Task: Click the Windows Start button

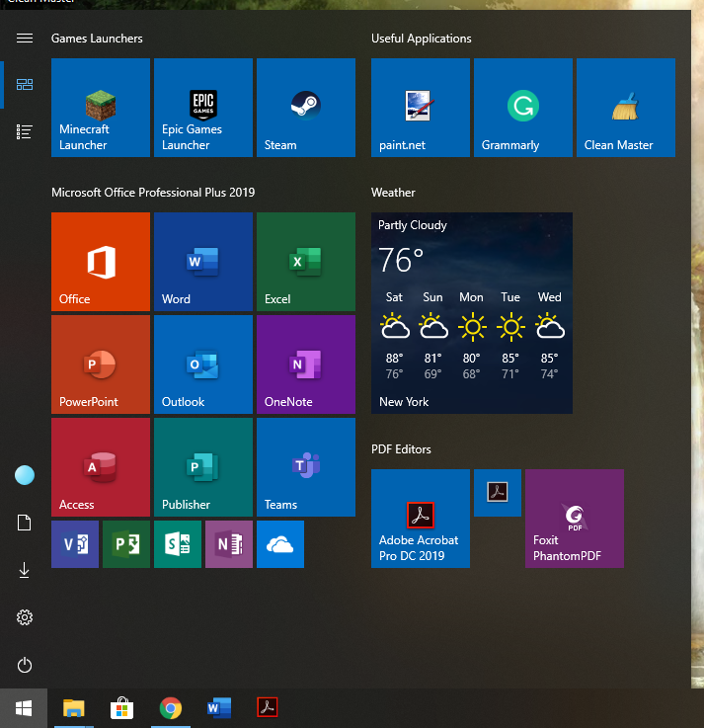Action: point(24,708)
